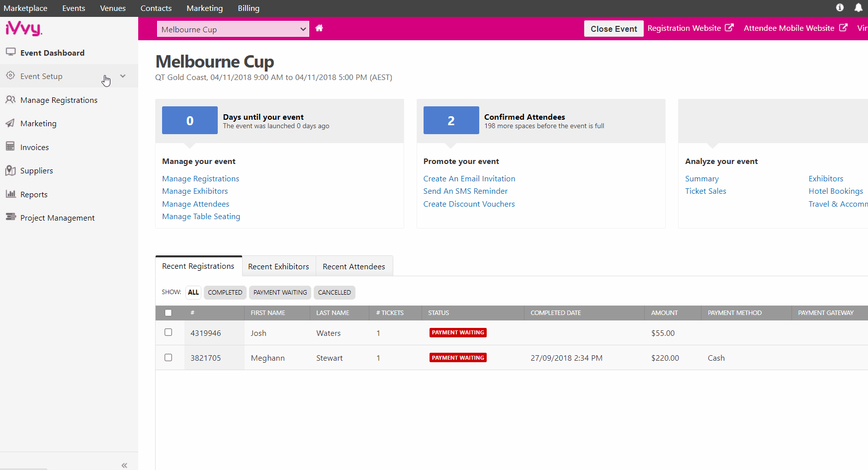Click Send An SMS Reminder

pos(465,191)
